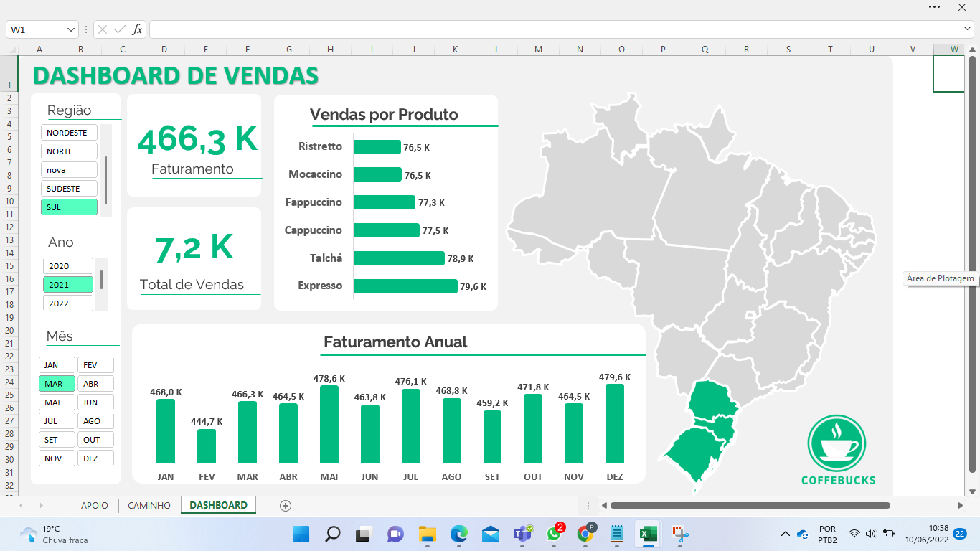Toggle the 2022 year slicer option
Image resolution: width=980 pixels, height=551 pixels.
pos(68,303)
